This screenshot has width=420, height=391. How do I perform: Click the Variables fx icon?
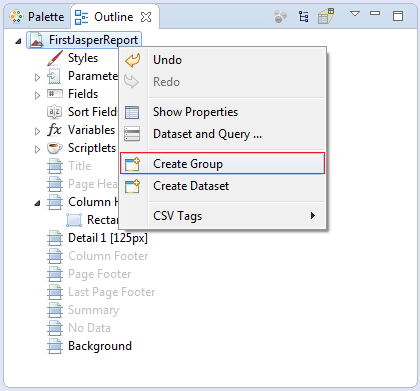54,130
